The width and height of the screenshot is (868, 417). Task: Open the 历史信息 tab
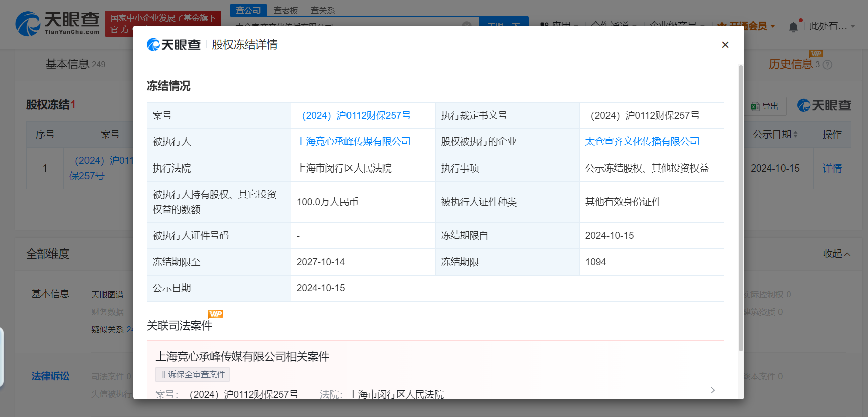click(x=791, y=64)
